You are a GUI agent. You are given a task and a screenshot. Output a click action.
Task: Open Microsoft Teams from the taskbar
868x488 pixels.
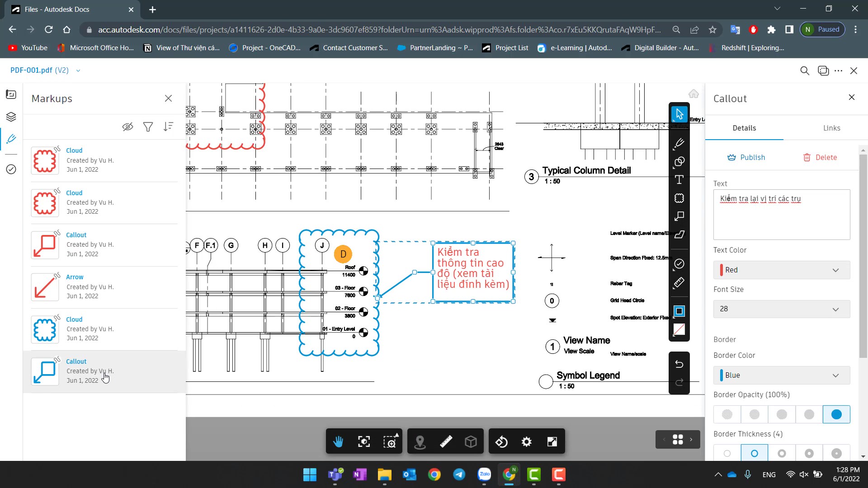tap(335, 475)
